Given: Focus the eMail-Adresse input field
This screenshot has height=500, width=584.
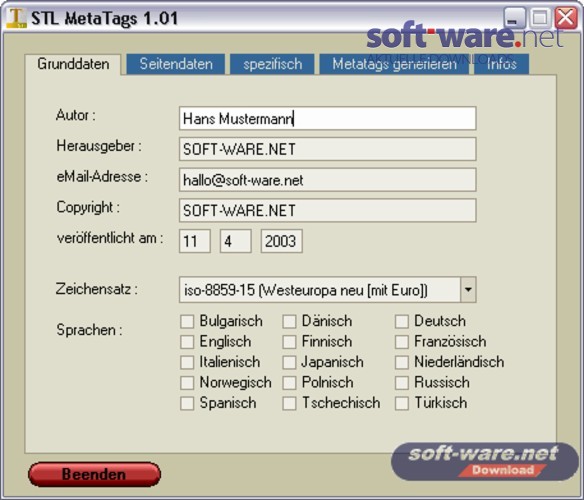Looking at the screenshot, I should coord(327,180).
